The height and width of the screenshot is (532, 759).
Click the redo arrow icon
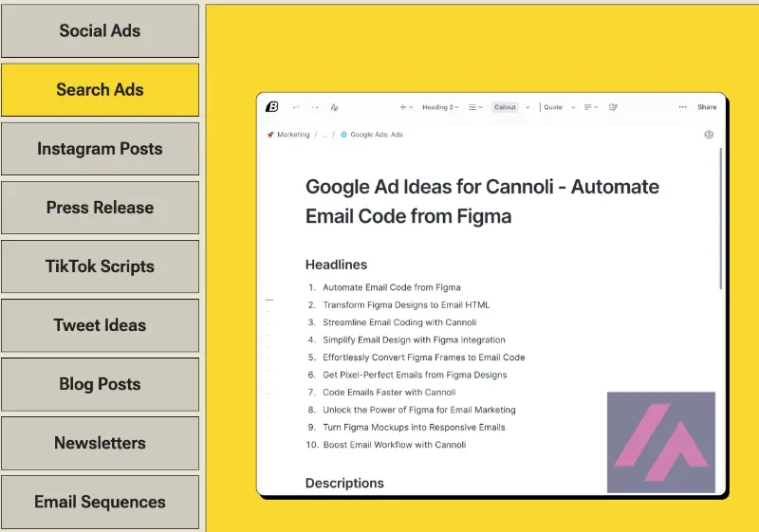[315, 107]
